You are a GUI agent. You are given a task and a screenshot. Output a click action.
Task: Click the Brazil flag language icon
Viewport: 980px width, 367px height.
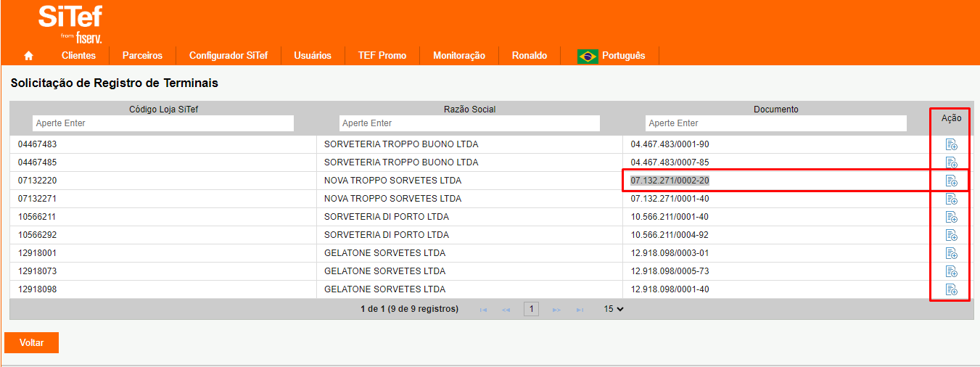588,56
